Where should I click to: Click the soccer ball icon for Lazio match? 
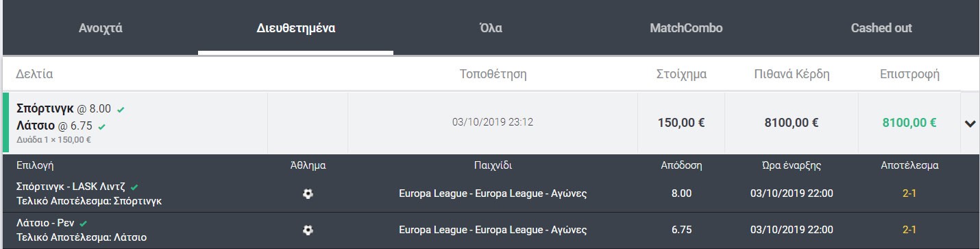coord(308,230)
